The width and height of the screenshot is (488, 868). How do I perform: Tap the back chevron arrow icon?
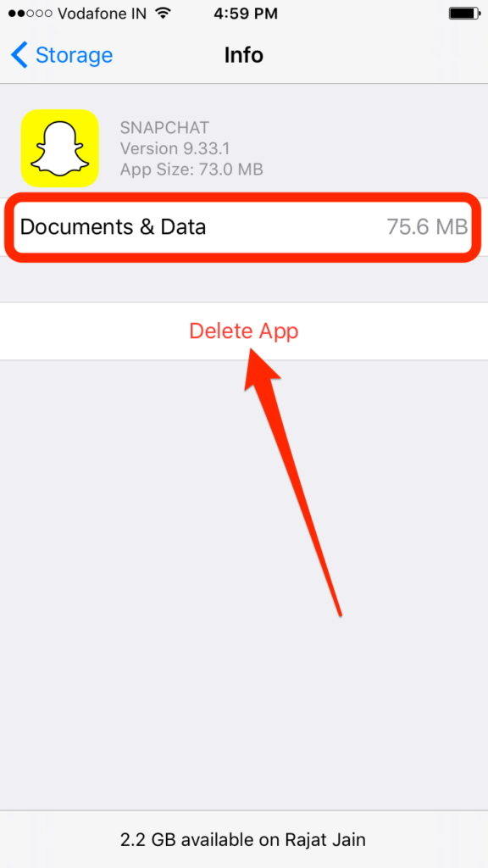pyautogui.click(x=19, y=55)
